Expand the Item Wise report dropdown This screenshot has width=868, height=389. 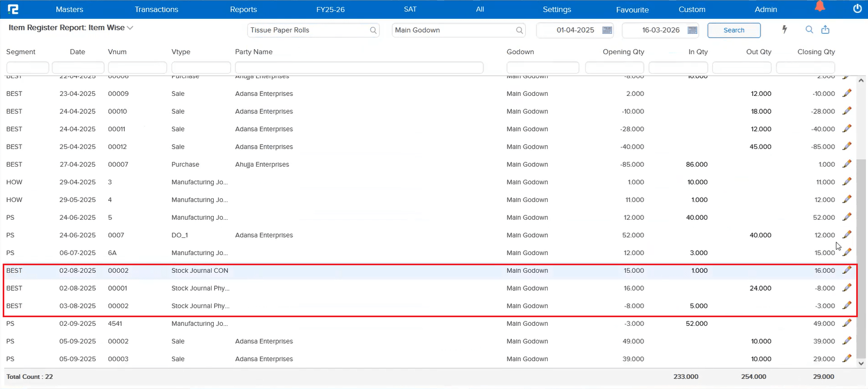point(130,28)
